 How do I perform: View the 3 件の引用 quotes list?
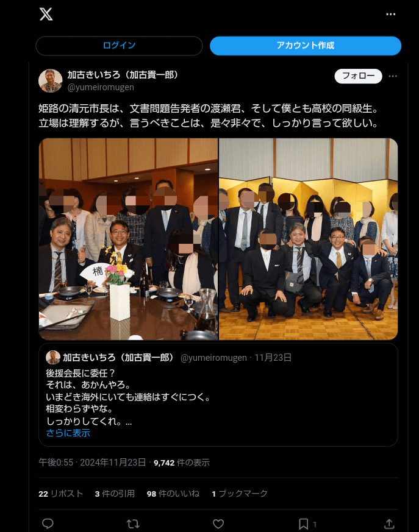coord(115,494)
